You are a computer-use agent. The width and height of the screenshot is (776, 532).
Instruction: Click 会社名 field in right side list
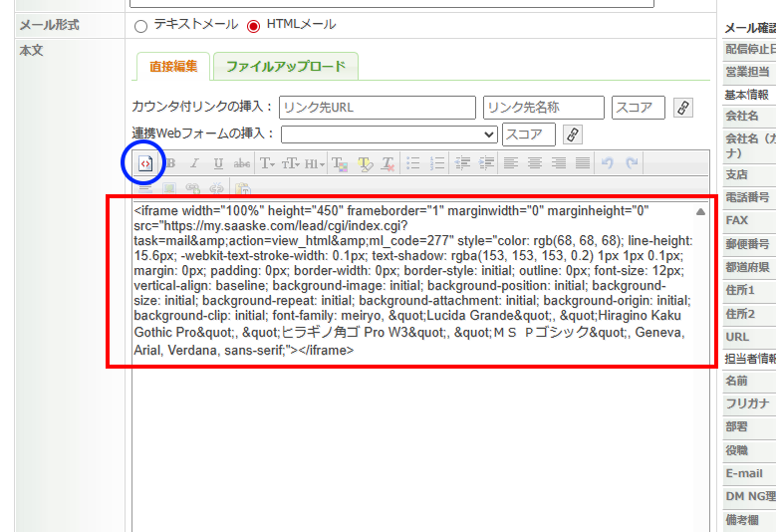point(742,117)
